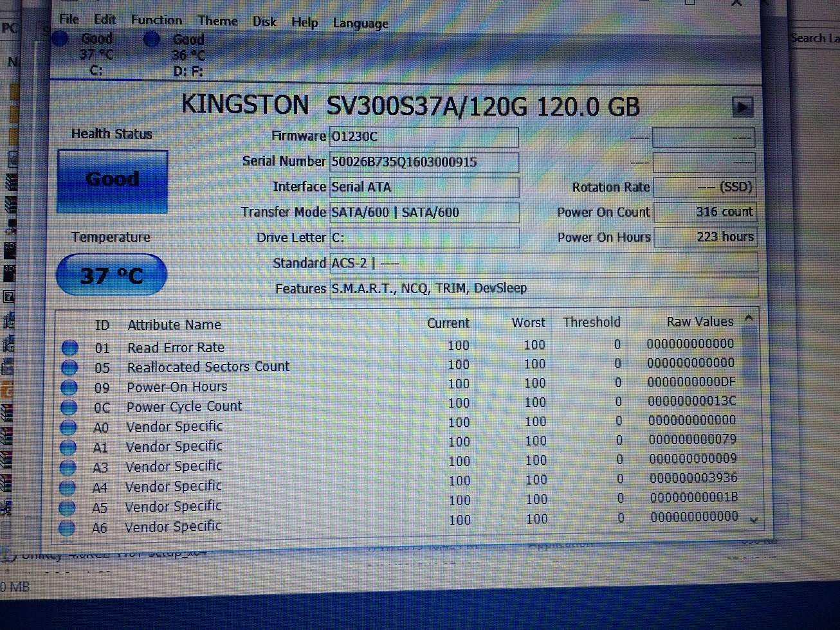Click the search box in the background window
Viewport: 840px width, 630px height.
click(814, 38)
